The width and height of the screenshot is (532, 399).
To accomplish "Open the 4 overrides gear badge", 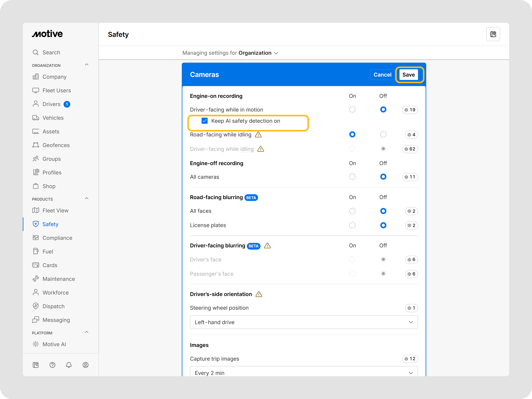I will (411, 135).
